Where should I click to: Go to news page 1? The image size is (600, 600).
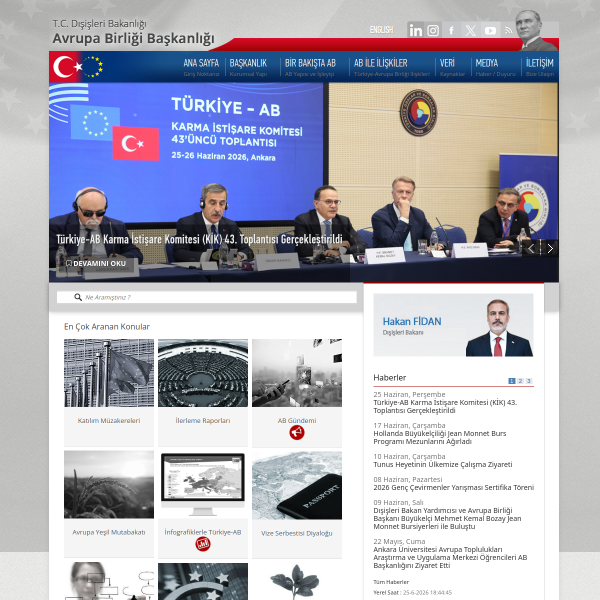click(x=512, y=381)
